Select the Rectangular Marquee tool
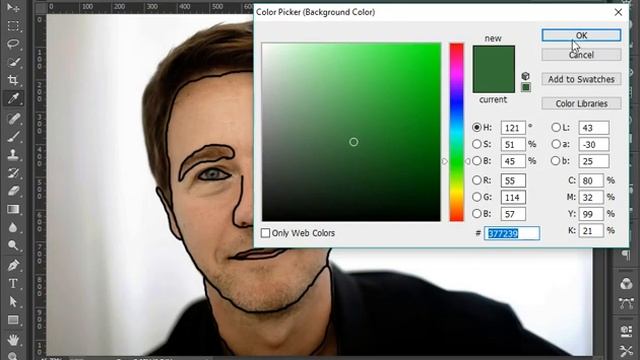 tap(13, 26)
